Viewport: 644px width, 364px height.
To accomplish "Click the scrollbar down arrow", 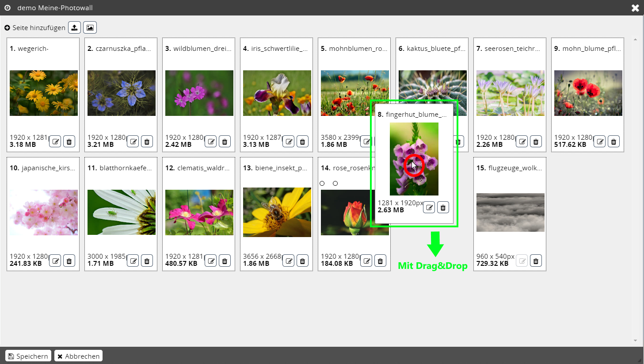I will click(635, 341).
